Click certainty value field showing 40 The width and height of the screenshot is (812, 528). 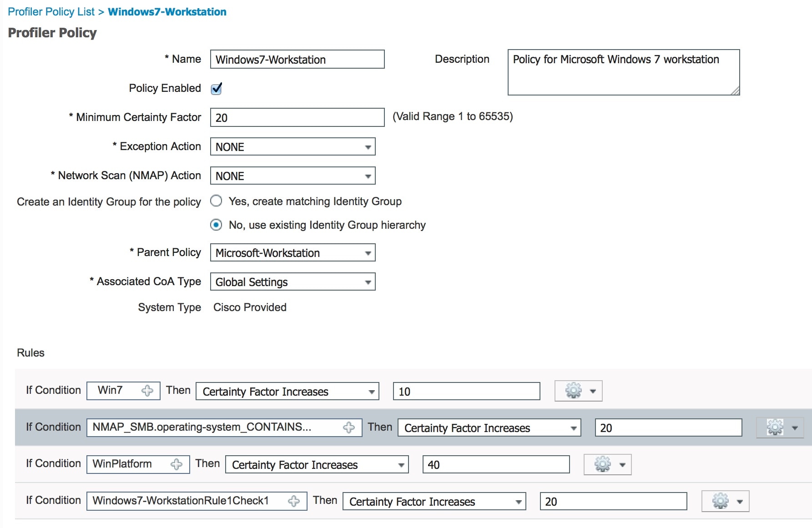(496, 465)
